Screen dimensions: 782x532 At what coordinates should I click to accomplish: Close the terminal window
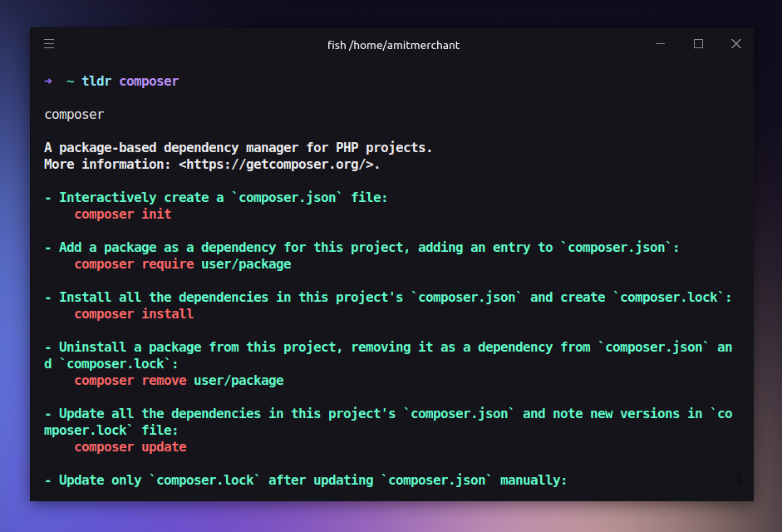click(x=736, y=44)
